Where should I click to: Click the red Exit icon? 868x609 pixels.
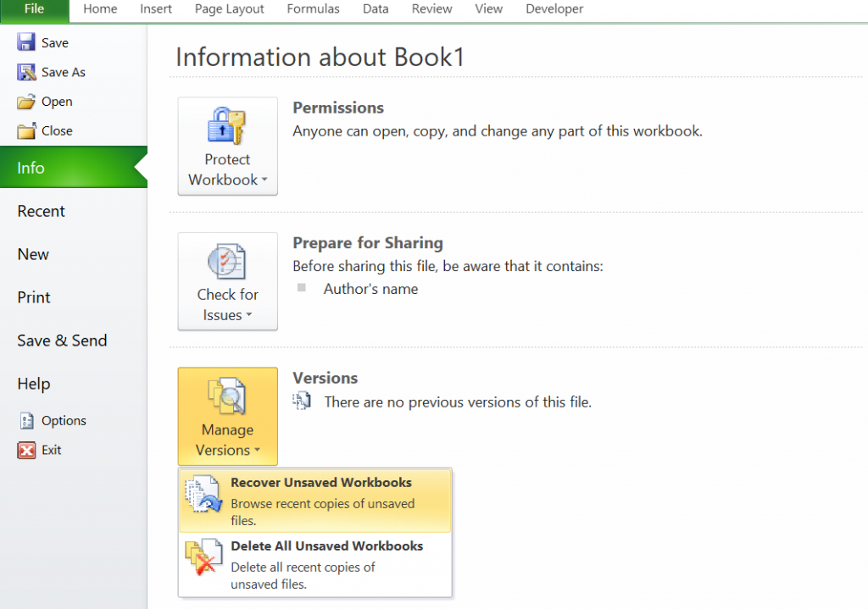(26, 451)
